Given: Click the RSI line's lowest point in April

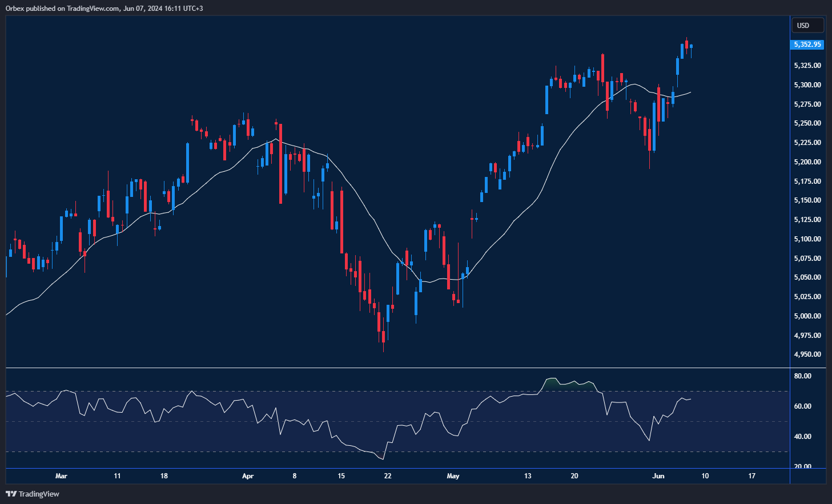Looking at the screenshot, I should pos(382,459).
